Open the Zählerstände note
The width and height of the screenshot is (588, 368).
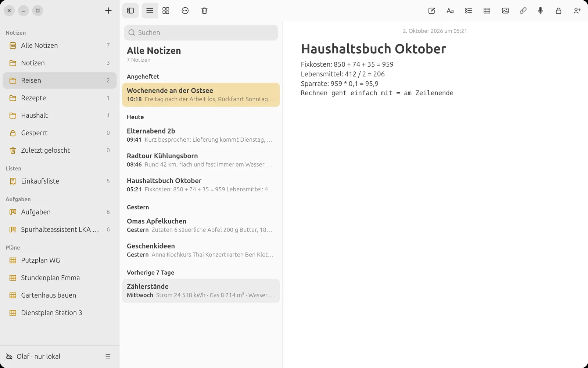tap(201, 291)
